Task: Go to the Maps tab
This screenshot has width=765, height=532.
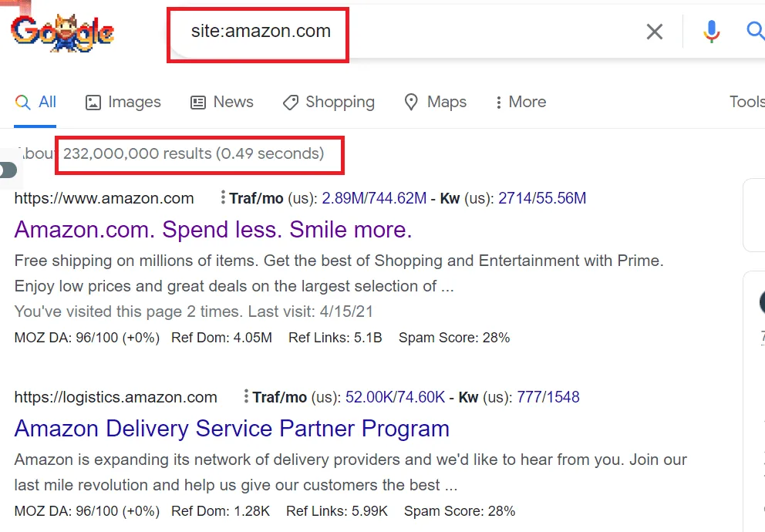Action: click(x=436, y=102)
